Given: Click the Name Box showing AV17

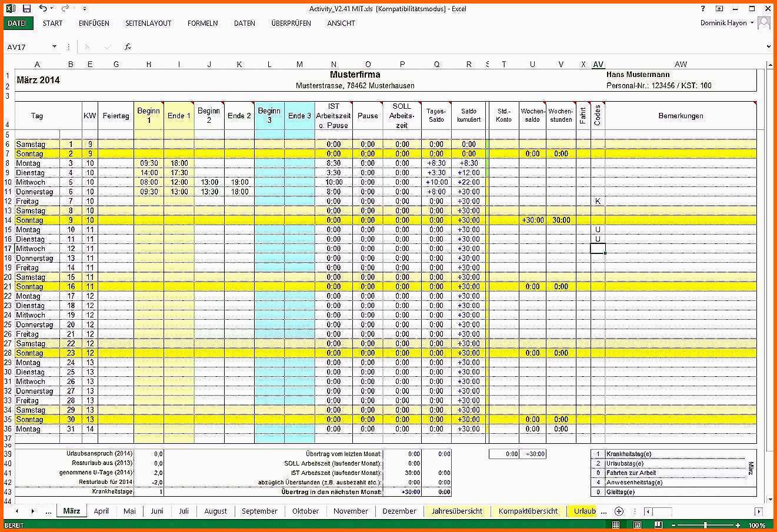Looking at the screenshot, I should tap(28, 46).
